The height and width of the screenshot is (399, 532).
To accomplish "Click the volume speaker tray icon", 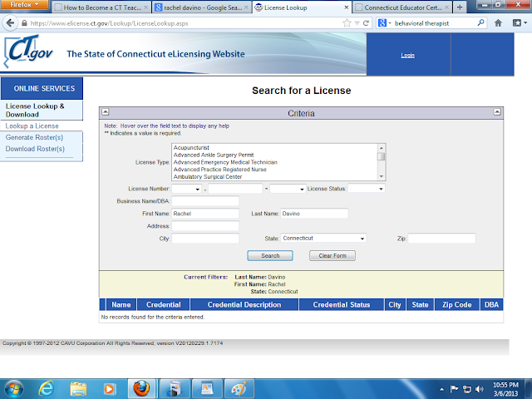I will 480,389.
